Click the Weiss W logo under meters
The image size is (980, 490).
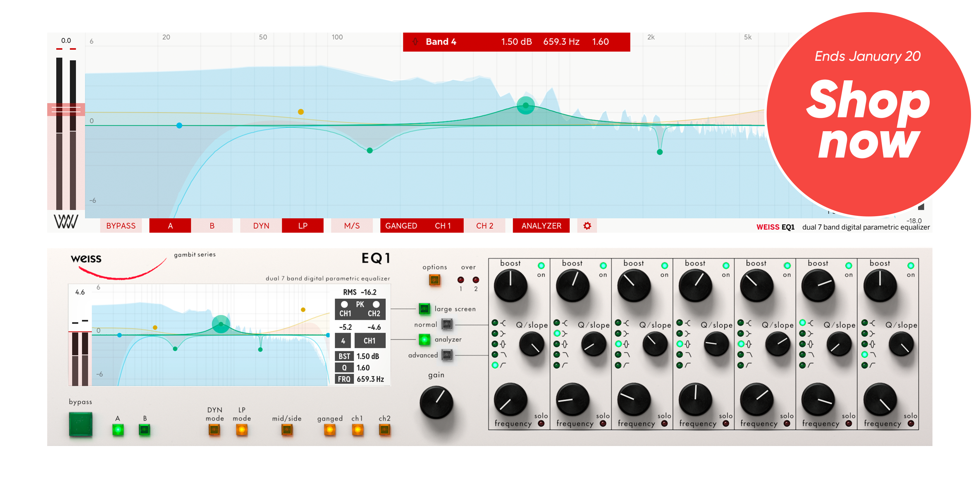(x=66, y=221)
